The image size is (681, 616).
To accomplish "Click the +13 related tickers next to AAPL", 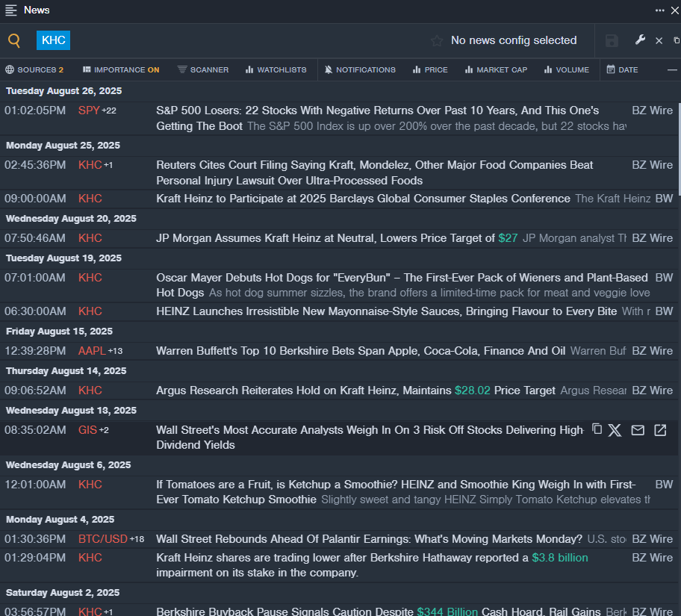I will tap(115, 351).
